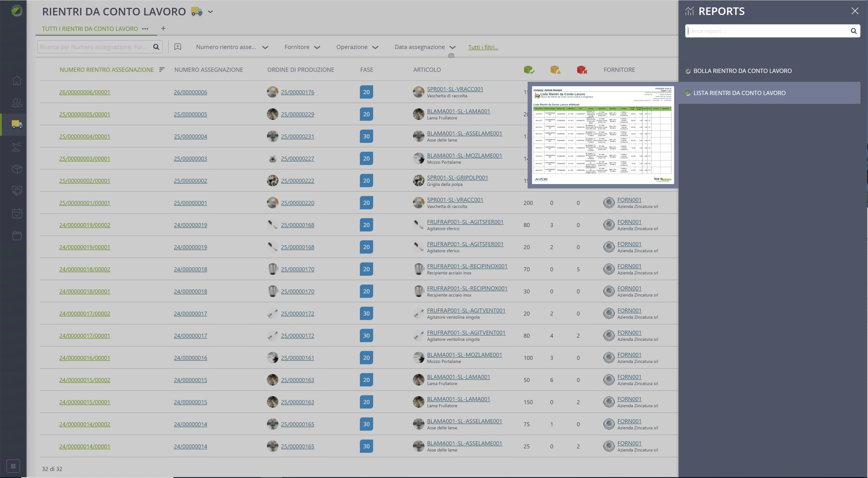The height and width of the screenshot is (478, 868).
Task: Open the folder sidebar icon
Action: [x=17, y=235]
